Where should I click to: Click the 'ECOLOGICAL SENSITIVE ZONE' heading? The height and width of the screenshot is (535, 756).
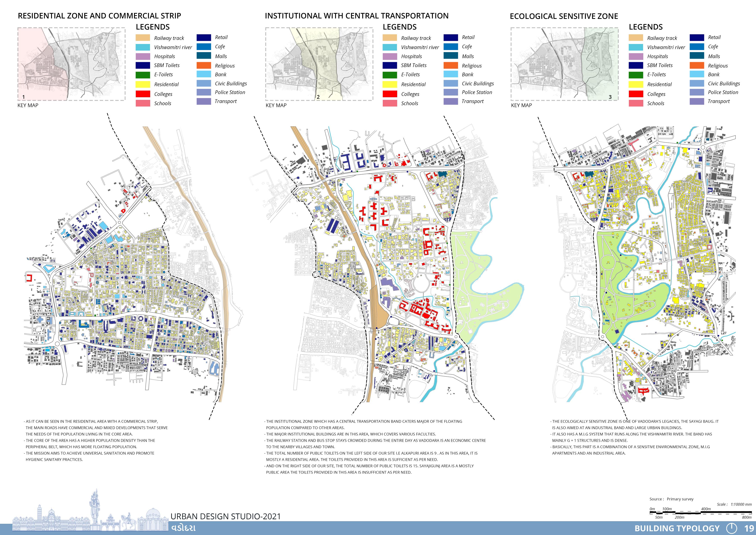click(x=564, y=16)
